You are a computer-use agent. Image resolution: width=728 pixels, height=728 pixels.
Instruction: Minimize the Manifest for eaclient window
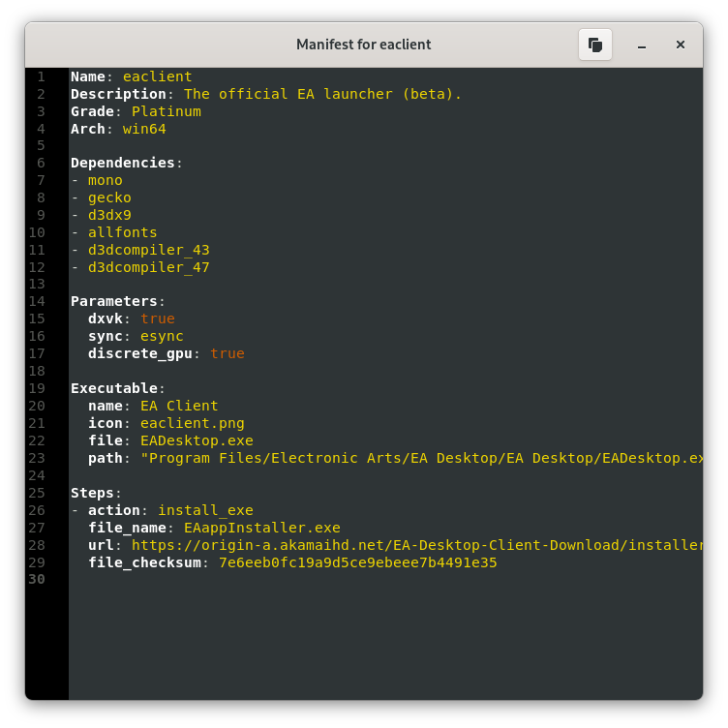(x=642, y=45)
